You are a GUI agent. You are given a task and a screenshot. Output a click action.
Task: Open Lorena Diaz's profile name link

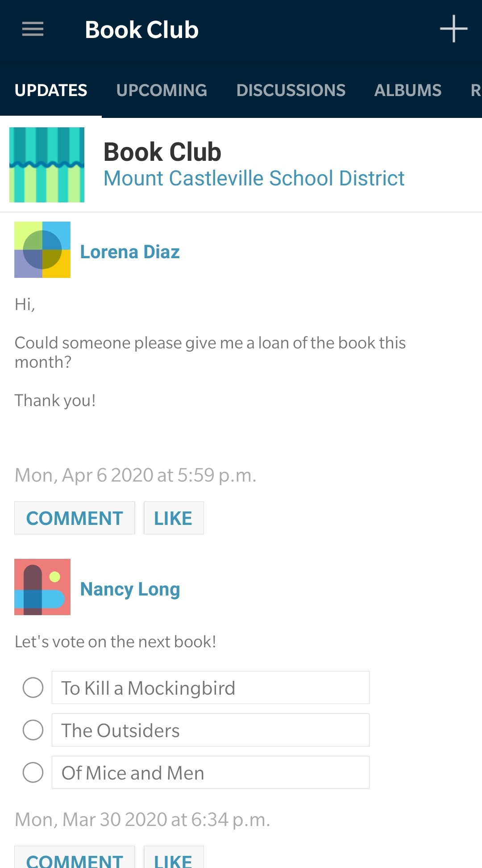click(130, 252)
